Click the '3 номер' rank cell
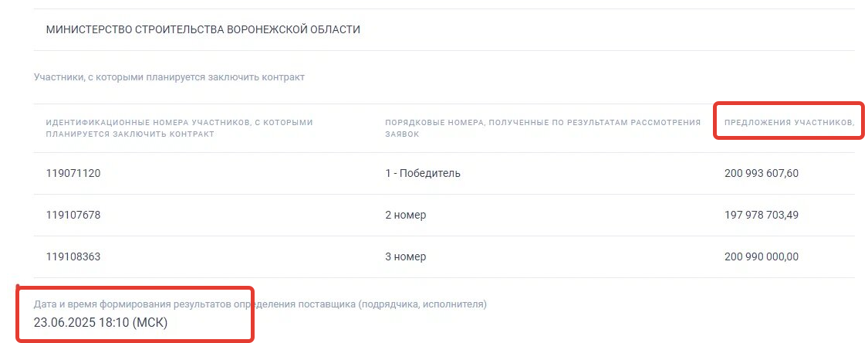868x343 pixels. (x=406, y=256)
